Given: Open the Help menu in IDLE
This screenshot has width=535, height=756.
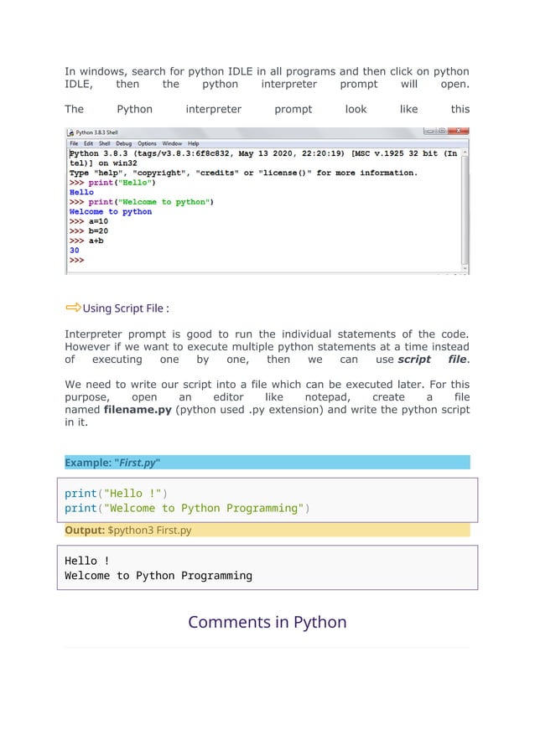Looking at the screenshot, I should 194,143.
